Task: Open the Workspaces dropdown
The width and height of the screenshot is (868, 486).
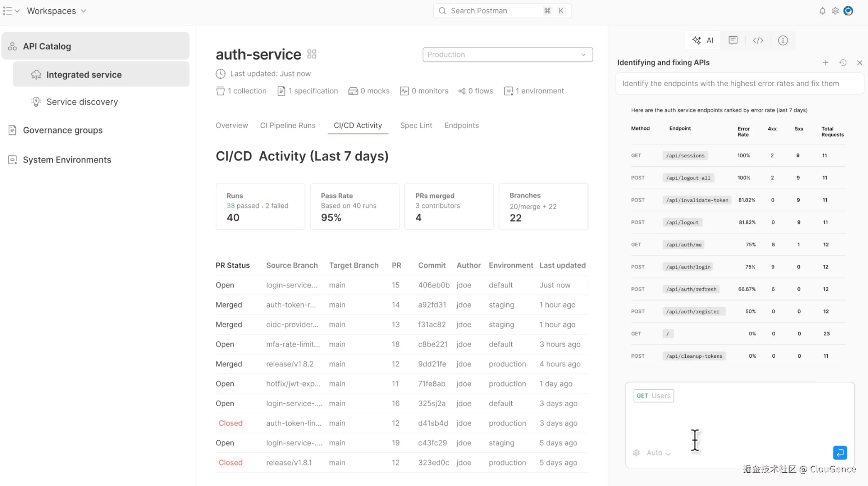Action: 57,11
